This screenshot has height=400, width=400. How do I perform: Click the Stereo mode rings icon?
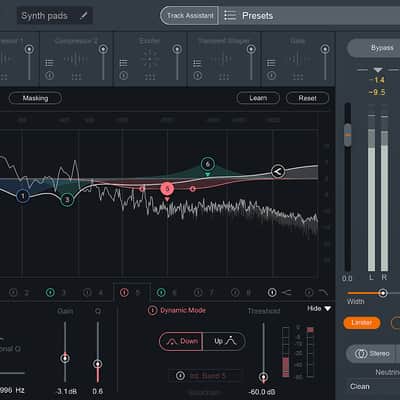(x=361, y=353)
